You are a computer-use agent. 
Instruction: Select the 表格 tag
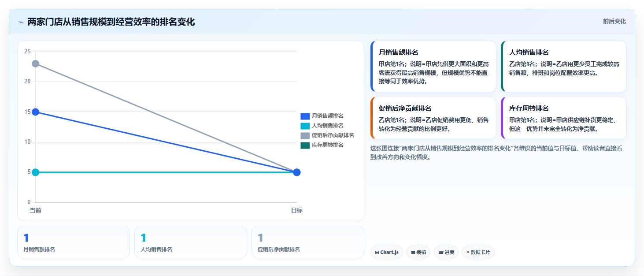pos(418,252)
